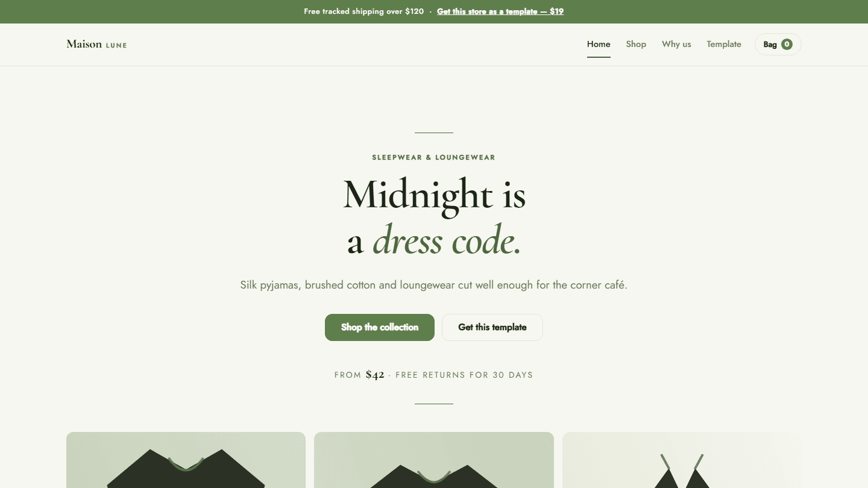Click the 'Midnight is' headline line

click(434, 195)
